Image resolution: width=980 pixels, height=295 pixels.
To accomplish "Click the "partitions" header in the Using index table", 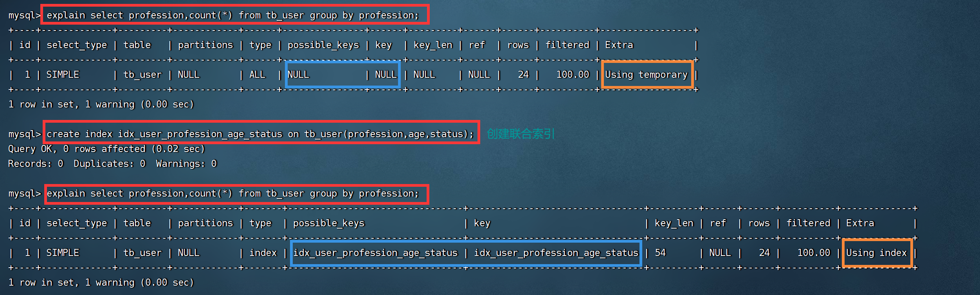I will tap(205, 223).
